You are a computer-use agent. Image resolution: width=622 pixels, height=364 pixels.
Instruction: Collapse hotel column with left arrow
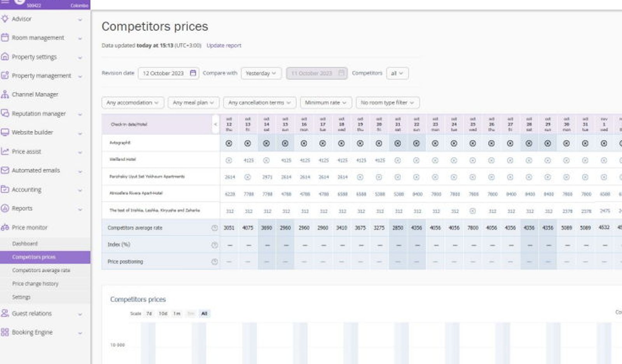pyautogui.click(x=215, y=124)
